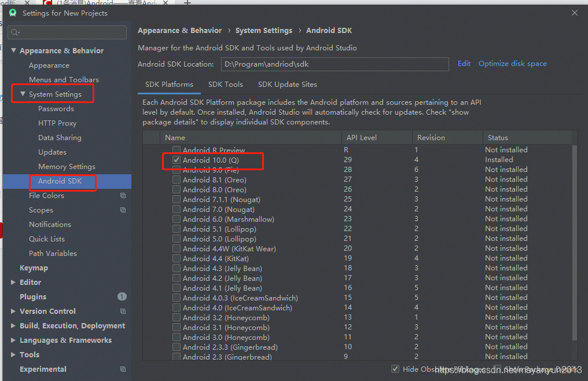
Task: Click the Plugins update count badge
Action: 122,296
